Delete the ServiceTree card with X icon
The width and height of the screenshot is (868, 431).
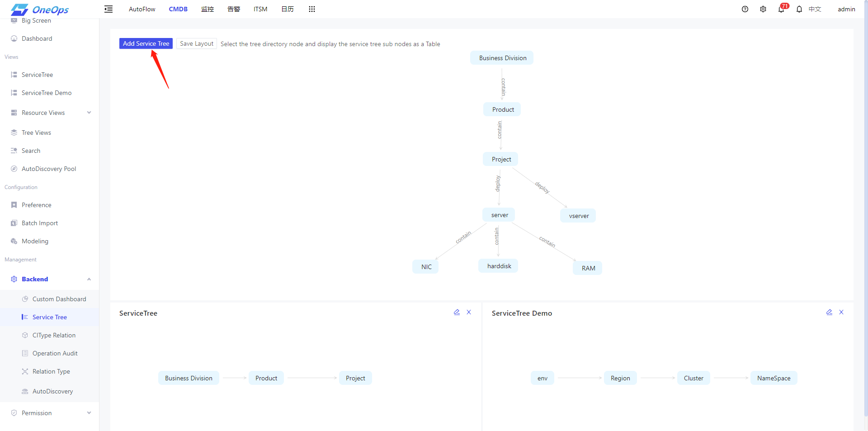click(469, 312)
